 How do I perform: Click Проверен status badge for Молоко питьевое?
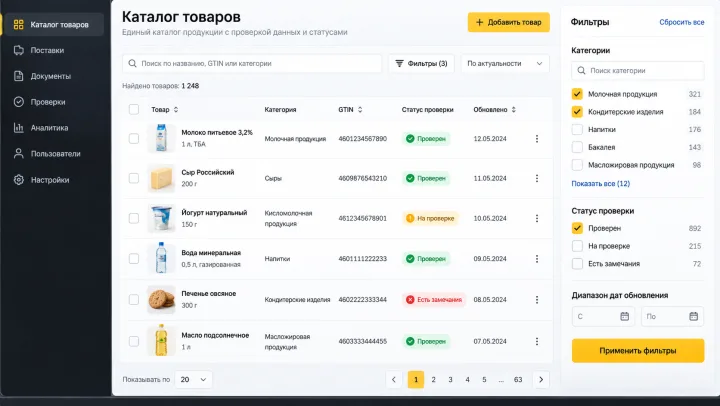(x=426, y=139)
